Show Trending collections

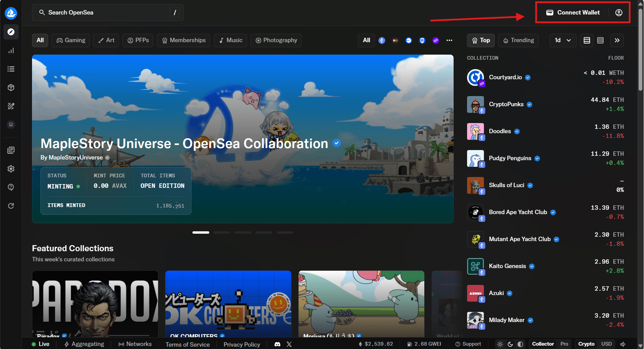[518, 40]
